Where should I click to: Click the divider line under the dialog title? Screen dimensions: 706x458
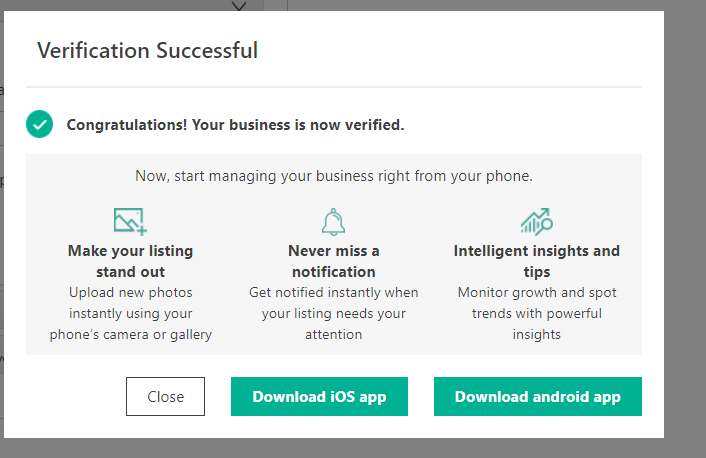(334, 86)
